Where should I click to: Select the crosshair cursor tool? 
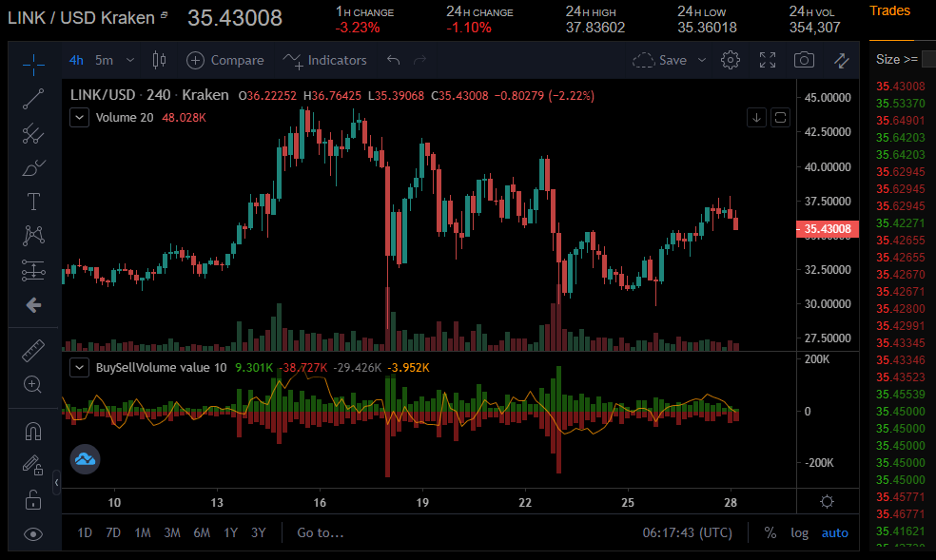33,65
